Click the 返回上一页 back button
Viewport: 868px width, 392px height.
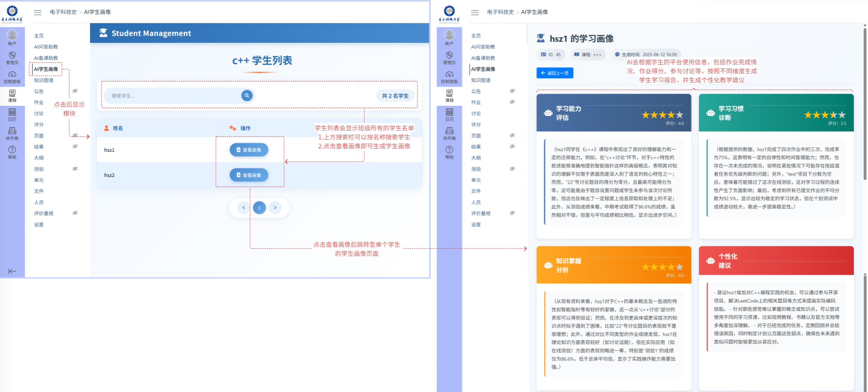(x=555, y=73)
